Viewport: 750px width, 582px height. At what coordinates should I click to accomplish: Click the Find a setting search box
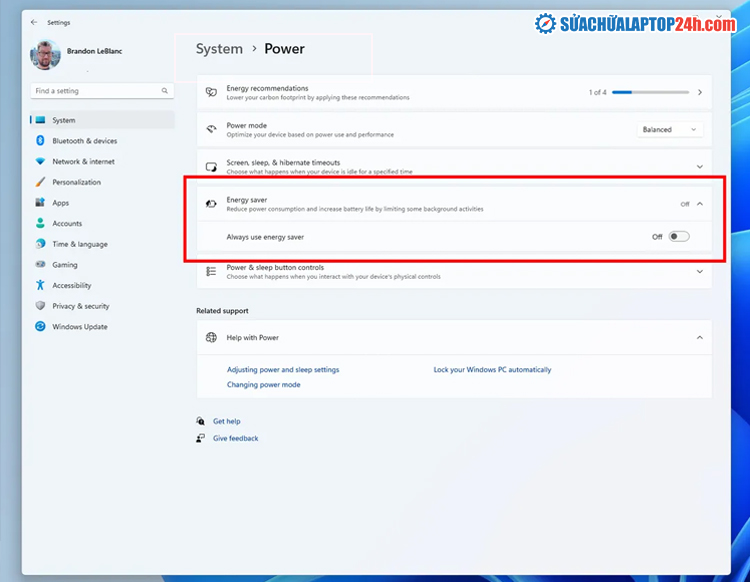click(x=102, y=91)
